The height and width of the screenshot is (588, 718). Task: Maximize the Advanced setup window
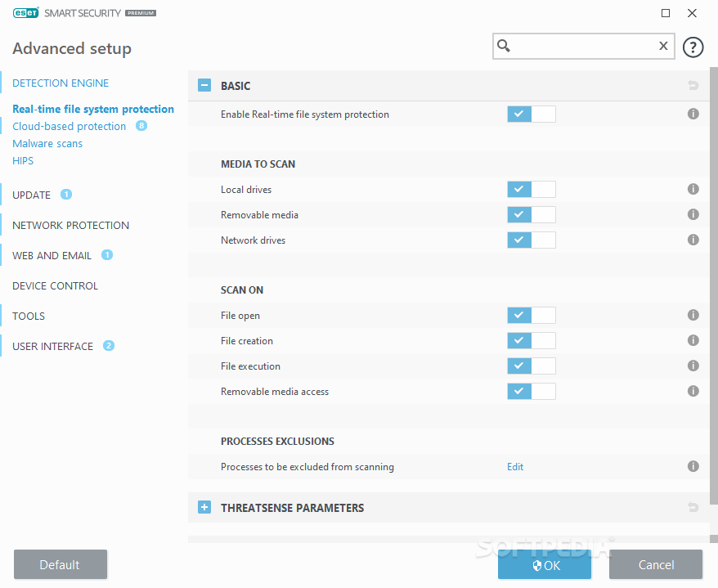tap(666, 13)
